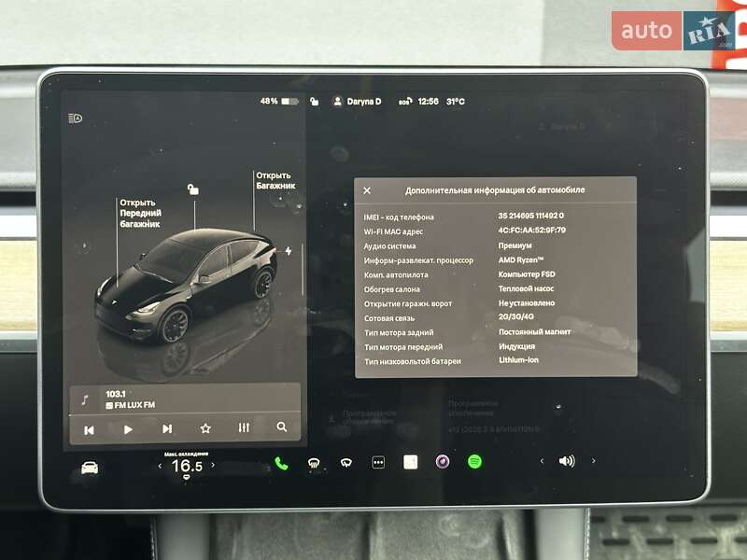
Task: Search radio stations with the magnifier icon
Action: (281, 428)
